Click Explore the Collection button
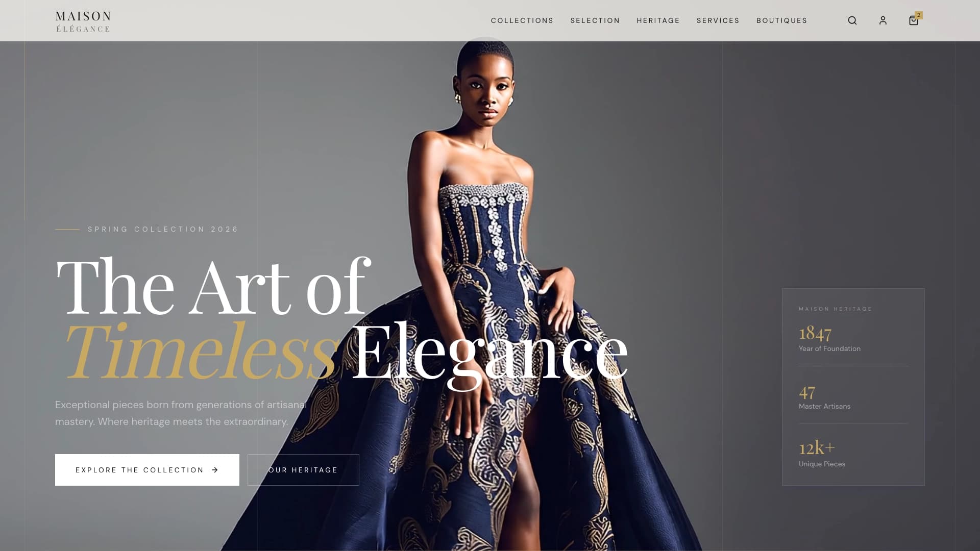This screenshot has height=551, width=980. click(x=147, y=470)
